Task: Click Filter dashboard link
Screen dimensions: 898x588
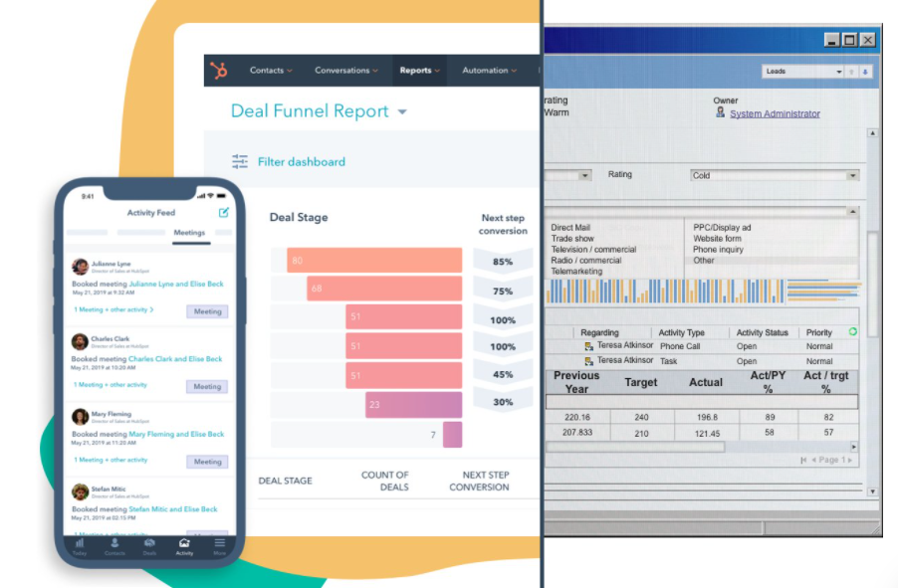Action: click(x=302, y=162)
